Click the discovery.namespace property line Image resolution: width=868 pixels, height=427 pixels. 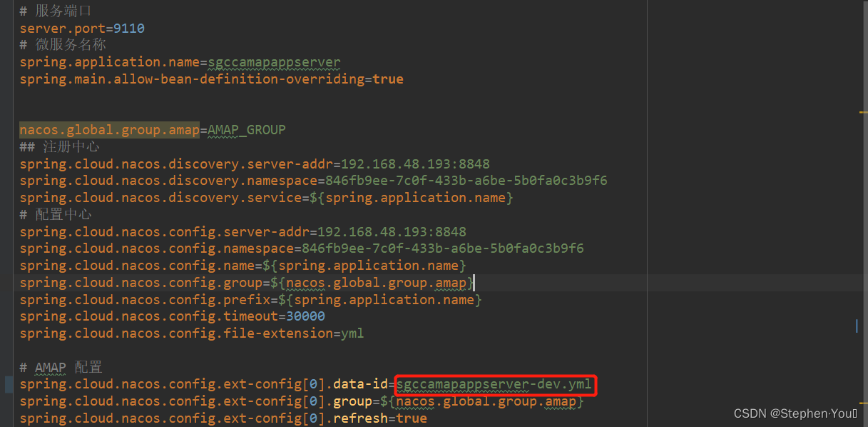click(x=313, y=181)
